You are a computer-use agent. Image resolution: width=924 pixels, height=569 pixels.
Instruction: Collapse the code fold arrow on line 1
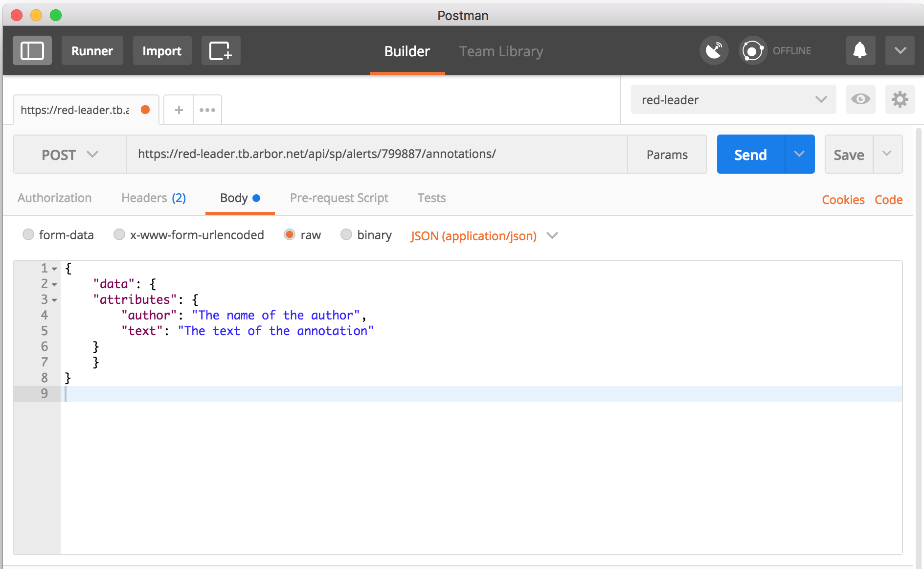(54, 269)
